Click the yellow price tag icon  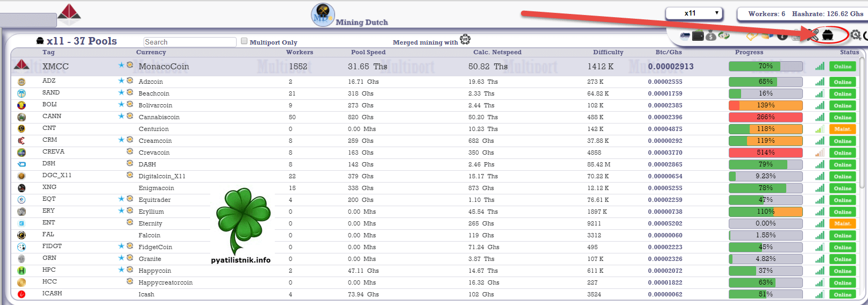pos(752,35)
